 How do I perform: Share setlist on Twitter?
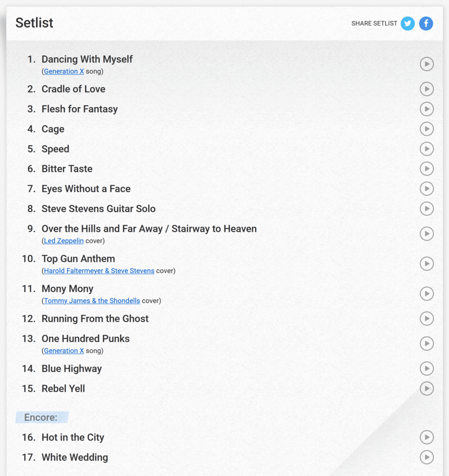[408, 23]
